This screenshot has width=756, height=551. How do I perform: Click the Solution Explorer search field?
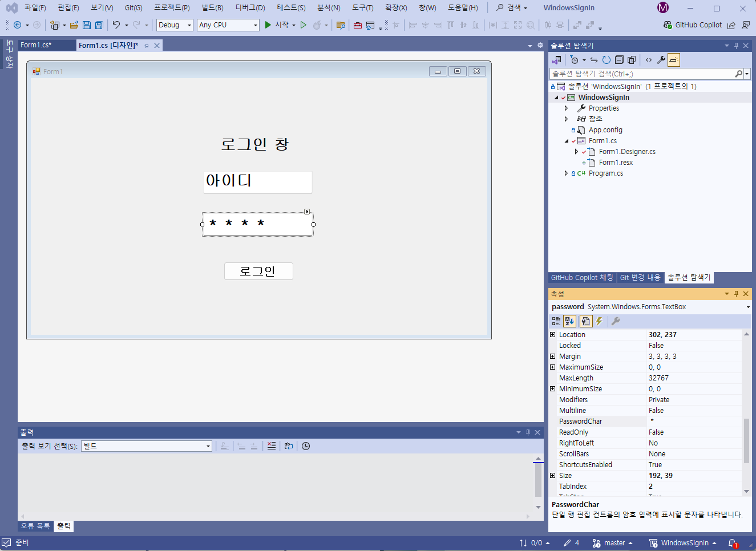[642, 74]
